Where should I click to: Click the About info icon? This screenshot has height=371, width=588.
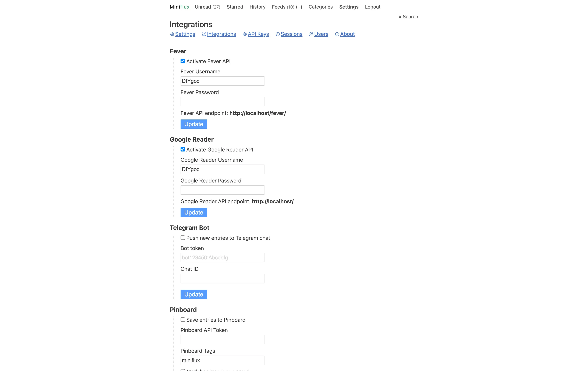(337, 34)
